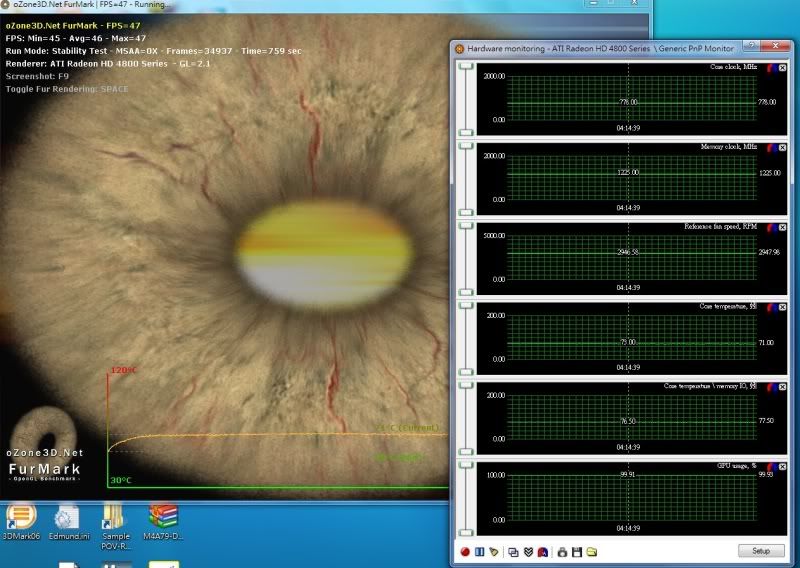Click the red-blue icon on memory IO temperature graph
800x568 pixels.
772,387
